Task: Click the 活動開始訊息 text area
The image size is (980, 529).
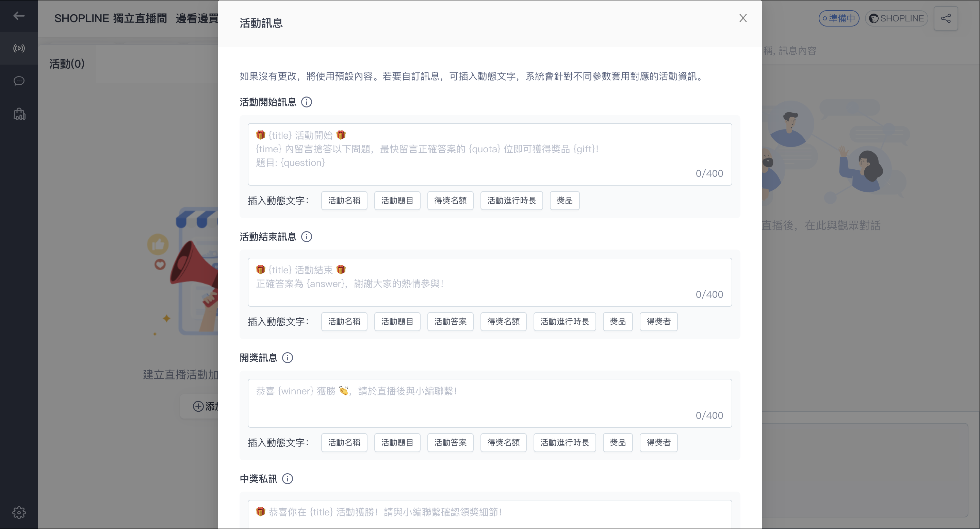Action: click(x=490, y=154)
